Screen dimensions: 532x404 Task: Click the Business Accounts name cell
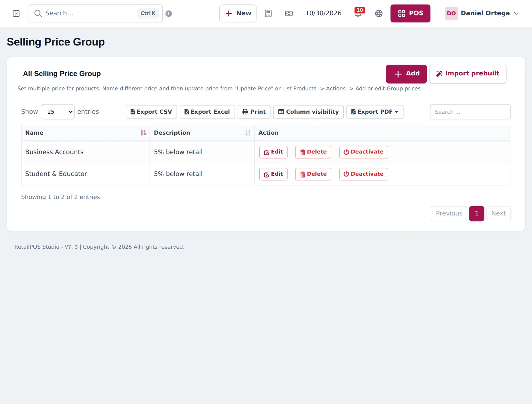point(85,152)
